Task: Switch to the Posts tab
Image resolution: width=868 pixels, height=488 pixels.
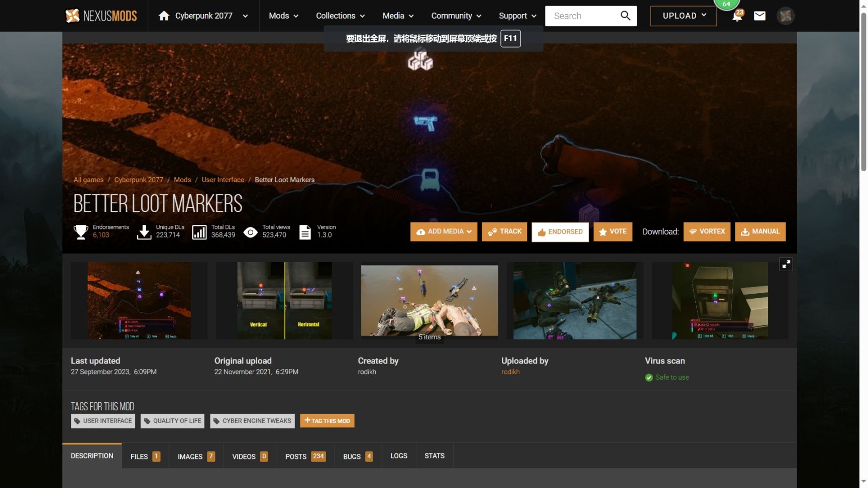Action: point(305,456)
